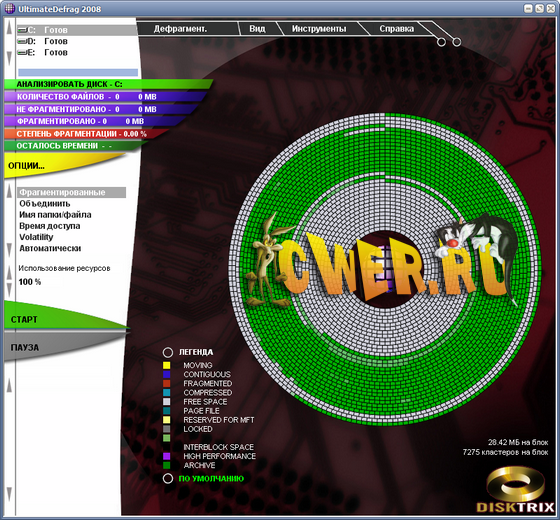This screenshot has height=520, width=560.
Task: Click up arrow above drive list
Action: click(x=9, y=28)
